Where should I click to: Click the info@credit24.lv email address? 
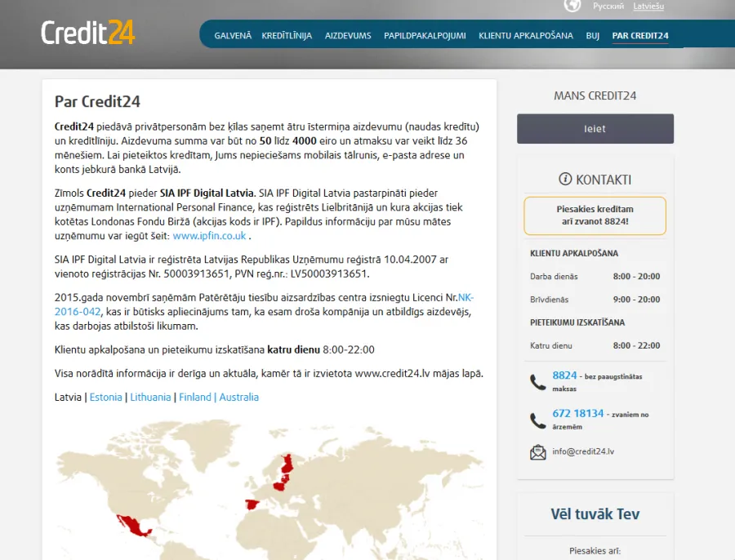tap(583, 451)
